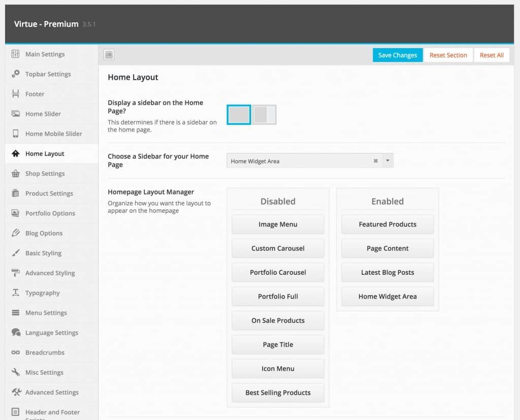Select the Featured Products layout block

[x=387, y=224]
